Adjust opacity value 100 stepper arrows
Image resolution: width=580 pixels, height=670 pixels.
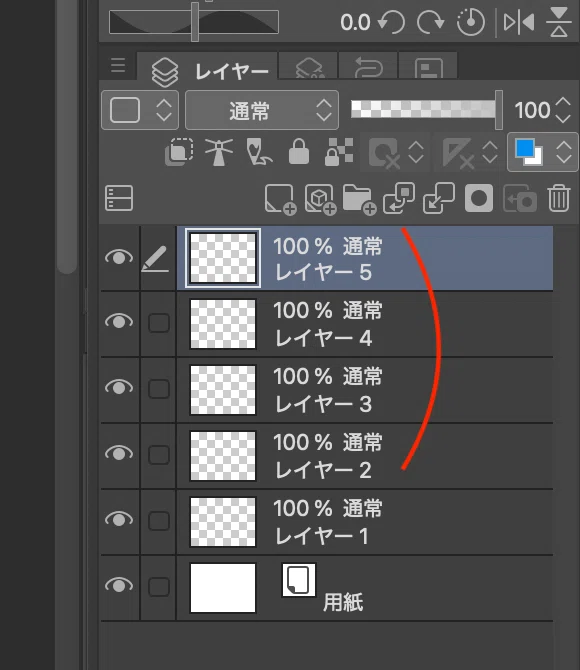(x=563, y=110)
